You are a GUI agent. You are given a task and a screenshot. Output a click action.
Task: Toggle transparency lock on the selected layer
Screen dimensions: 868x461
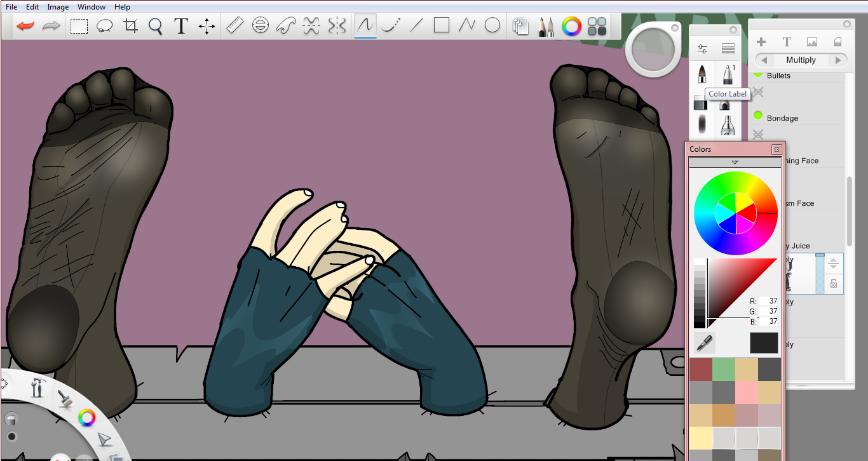[834, 283]
